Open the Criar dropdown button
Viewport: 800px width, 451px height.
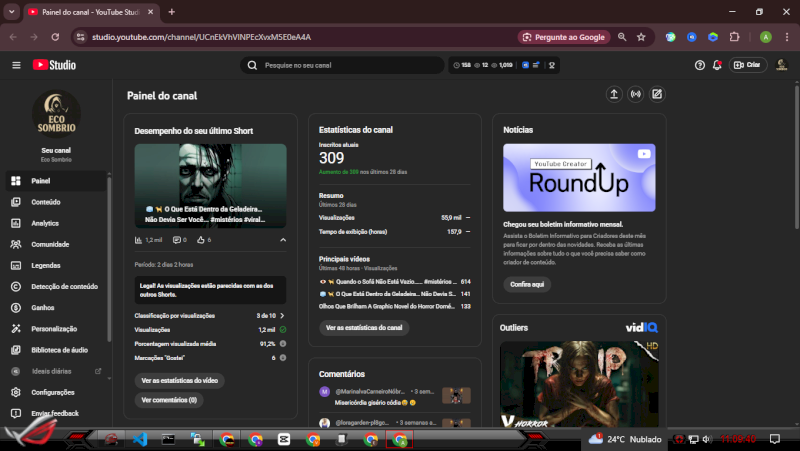[747, 65]
